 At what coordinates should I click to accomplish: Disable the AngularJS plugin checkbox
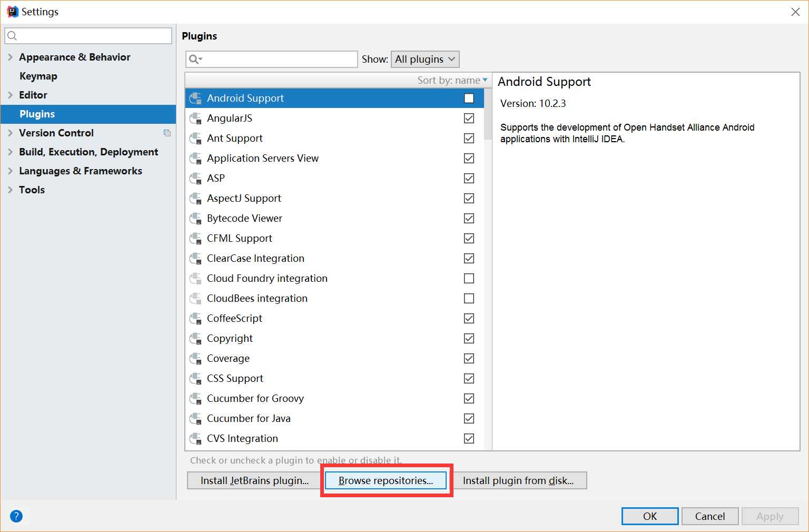click(469, 119)
